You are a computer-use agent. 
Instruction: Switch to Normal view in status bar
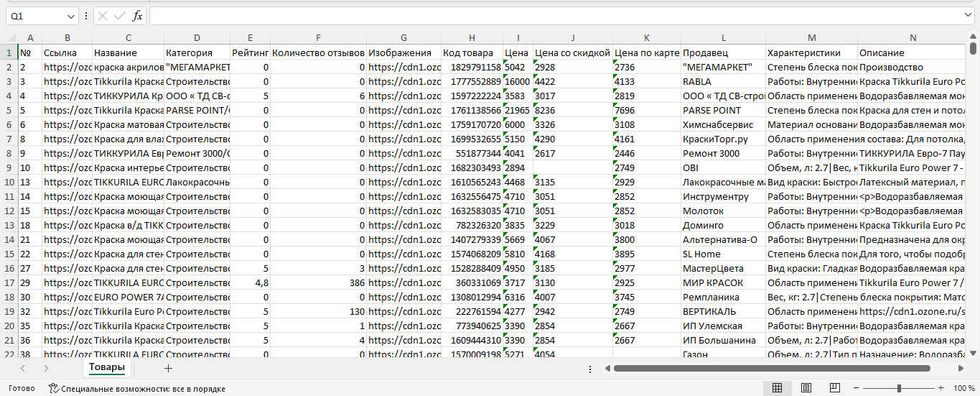click(x=777, y=388)
